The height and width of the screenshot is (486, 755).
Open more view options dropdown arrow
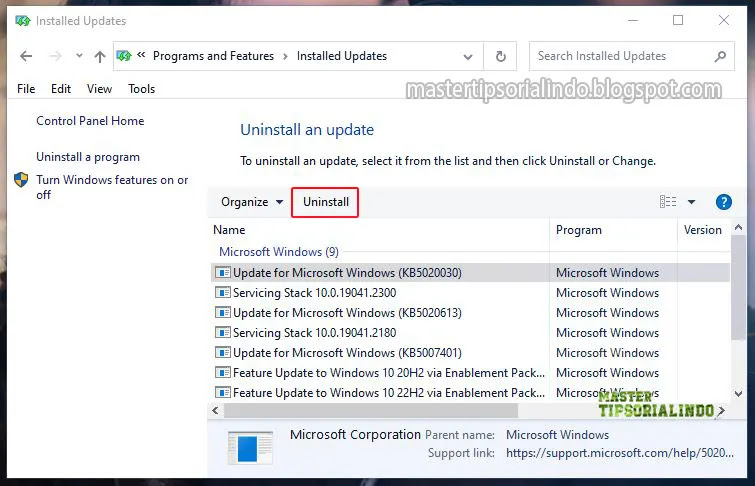click(x=691, y=202)
